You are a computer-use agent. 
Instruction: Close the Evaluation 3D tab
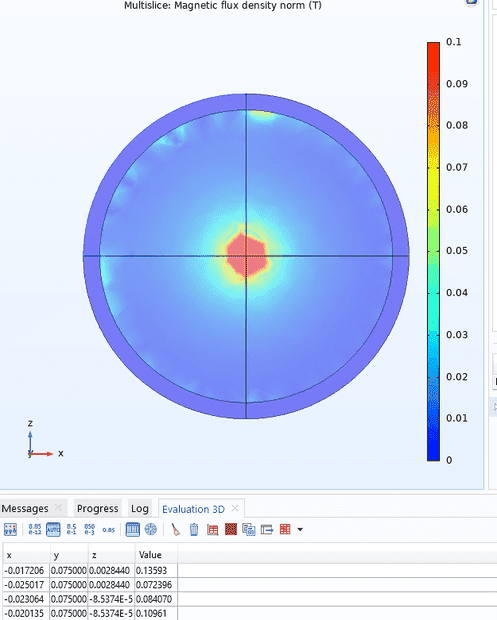[235, 508]
